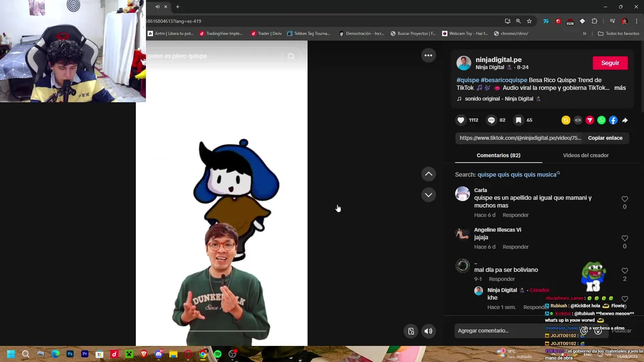
Task: Switch to Comentarios (82) tab
Action: [x=499, y=155]
